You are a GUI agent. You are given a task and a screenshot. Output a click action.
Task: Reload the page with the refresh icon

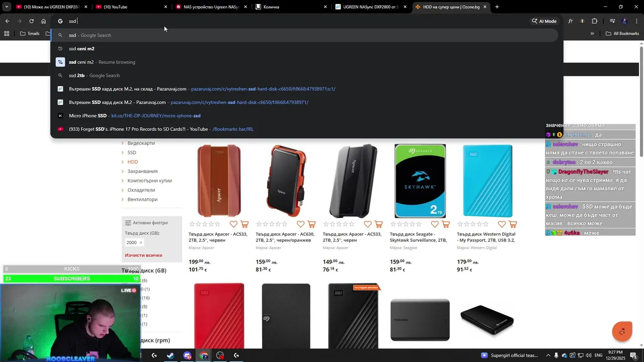tap(31, 21)
